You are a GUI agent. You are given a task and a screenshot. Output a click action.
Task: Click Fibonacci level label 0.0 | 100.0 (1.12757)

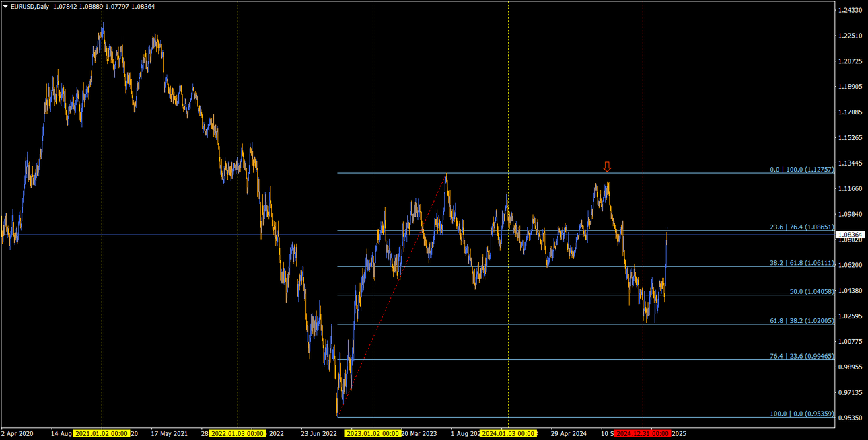pyautogui.click(x=801, y=170)
